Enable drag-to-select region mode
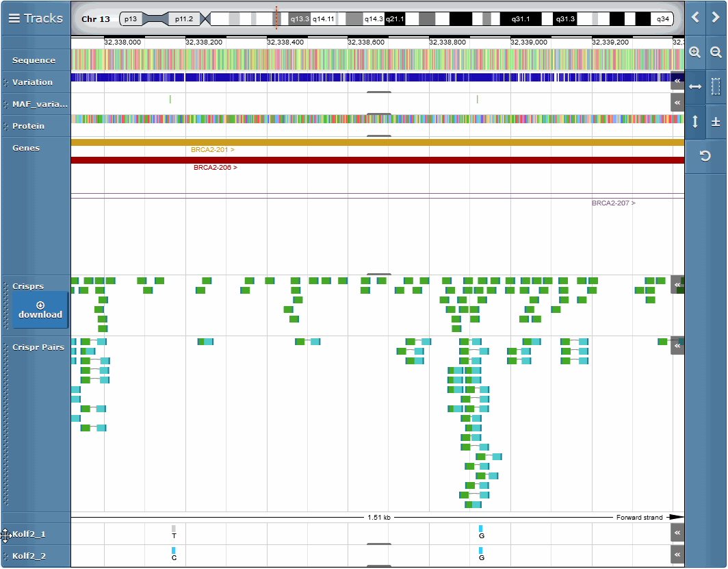 click(716, 86)
